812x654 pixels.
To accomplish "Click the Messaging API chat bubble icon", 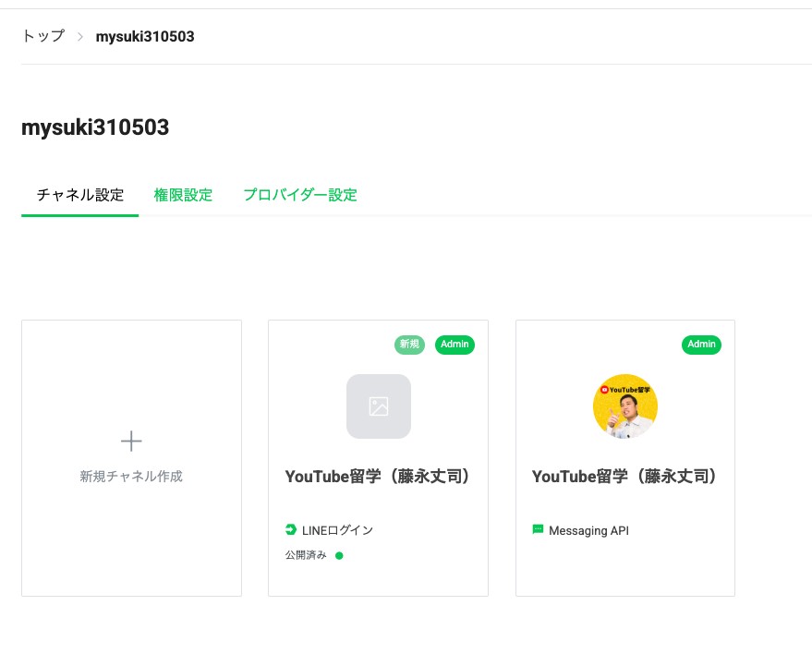I will (x=538, y=529).
